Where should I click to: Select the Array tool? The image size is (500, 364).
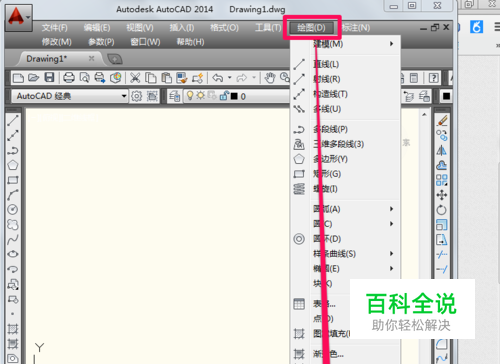click(442, 180)
